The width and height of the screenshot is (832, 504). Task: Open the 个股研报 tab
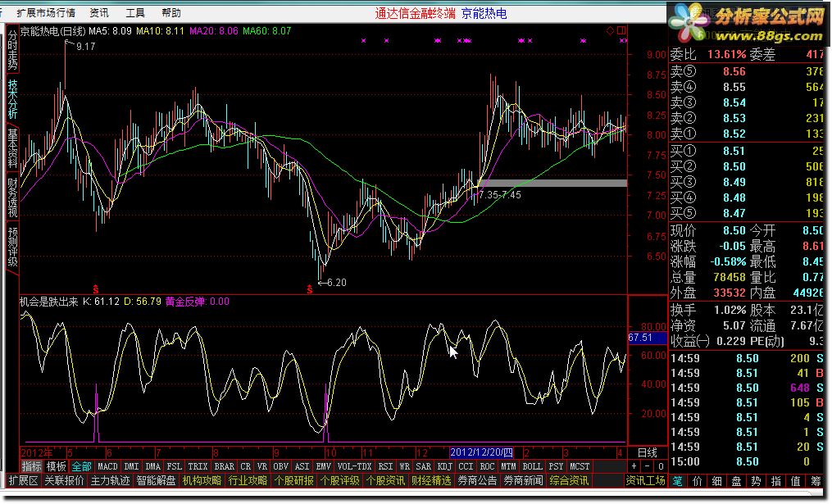point(293,481)
